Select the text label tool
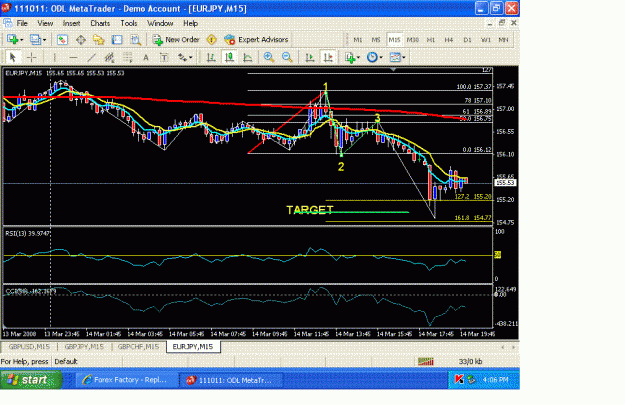This screenshot has height=405, width=625. click(x=164, y=57)
